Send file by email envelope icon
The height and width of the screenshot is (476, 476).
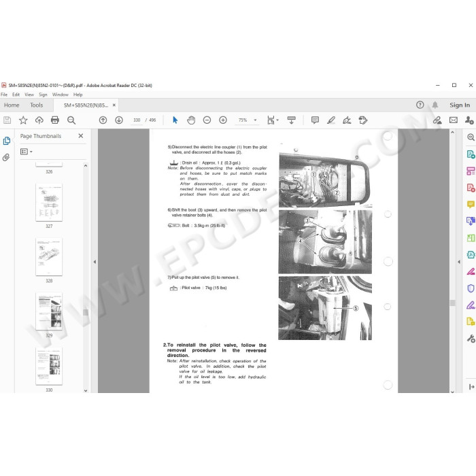coord(454,120)
